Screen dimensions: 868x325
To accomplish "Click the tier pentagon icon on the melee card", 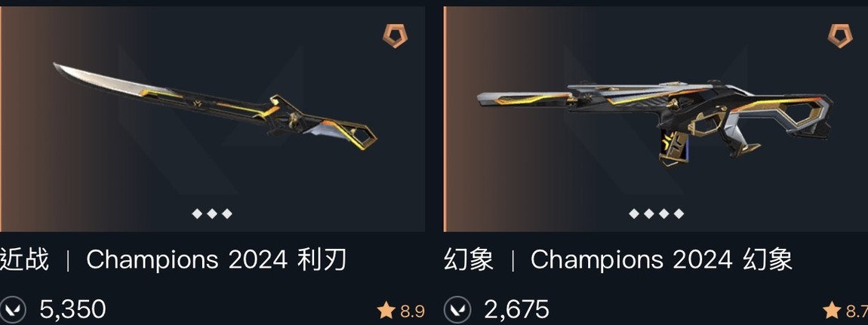I will (x=396, y=35).
